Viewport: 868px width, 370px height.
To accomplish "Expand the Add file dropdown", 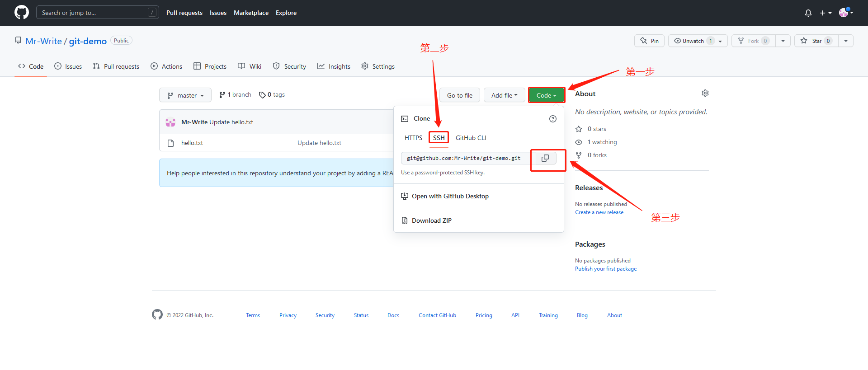I will [505, 95].
